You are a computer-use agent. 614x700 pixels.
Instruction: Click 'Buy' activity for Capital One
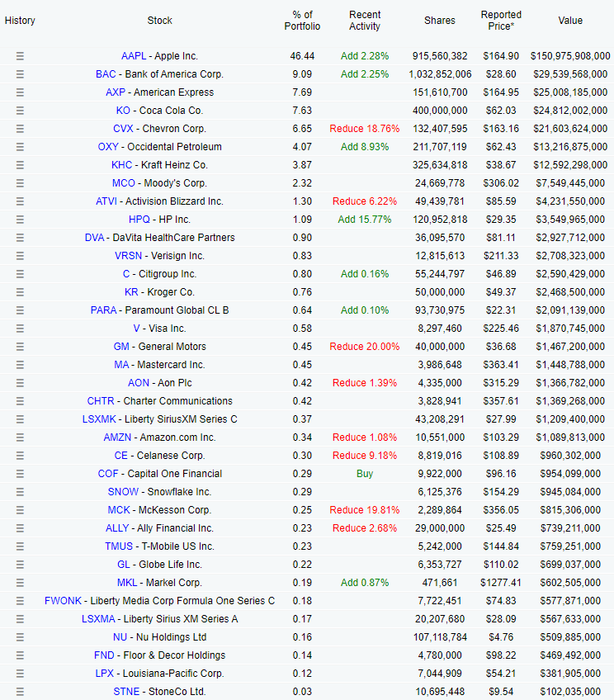click(x=365, y=474)
